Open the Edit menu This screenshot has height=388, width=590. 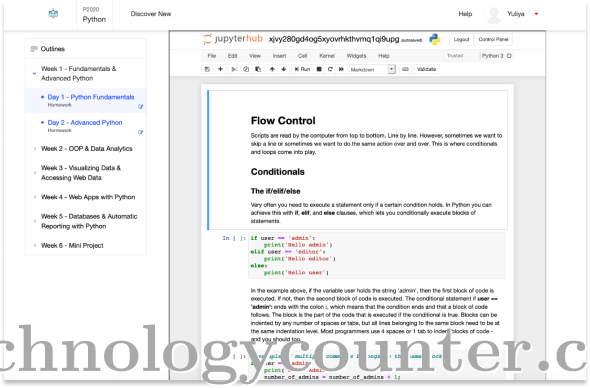pos(233,56)
